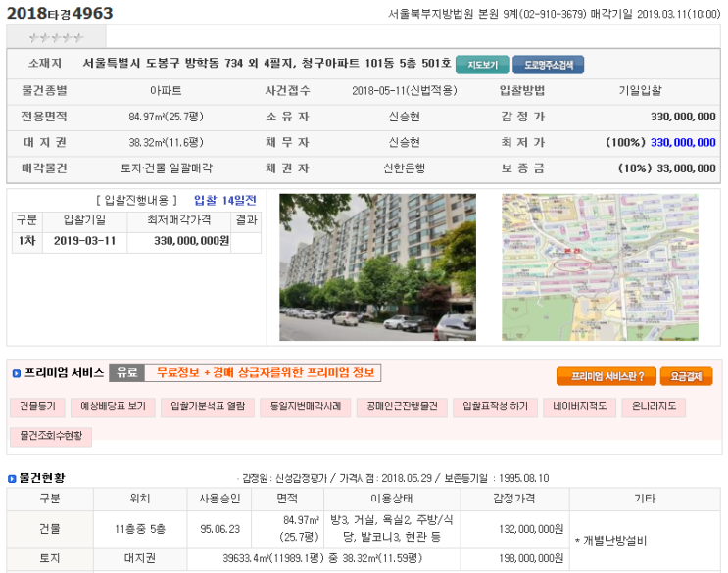Click 기일입찰 bidding method value

(x=640, y=90)
